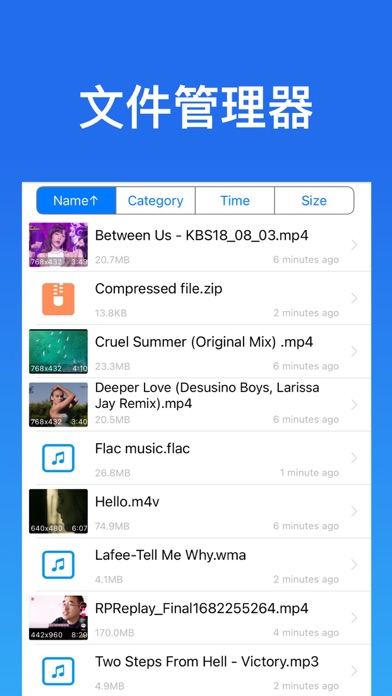Select file name Cruel Summer (Original Mix) .mp4

coord(204,342)
